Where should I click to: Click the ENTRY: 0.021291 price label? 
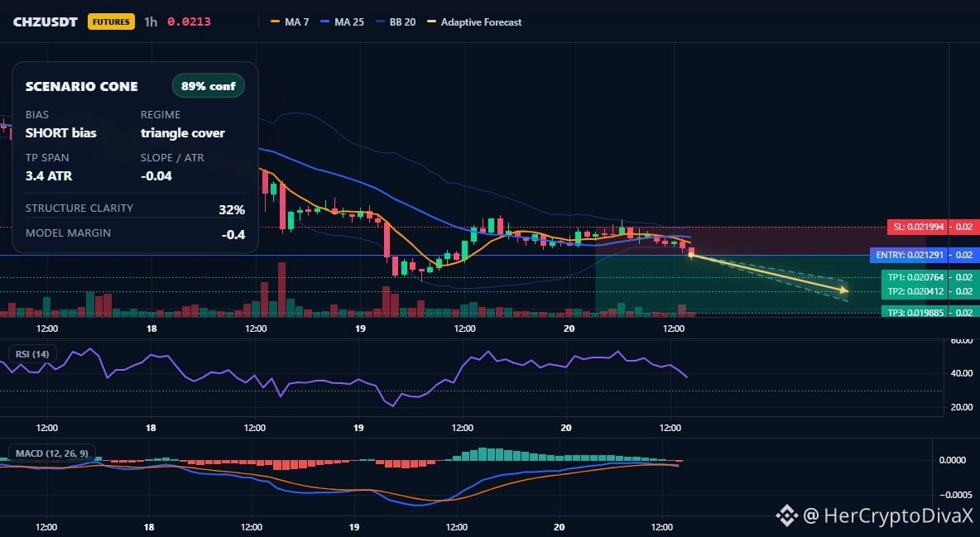click(x=910, y=255)
